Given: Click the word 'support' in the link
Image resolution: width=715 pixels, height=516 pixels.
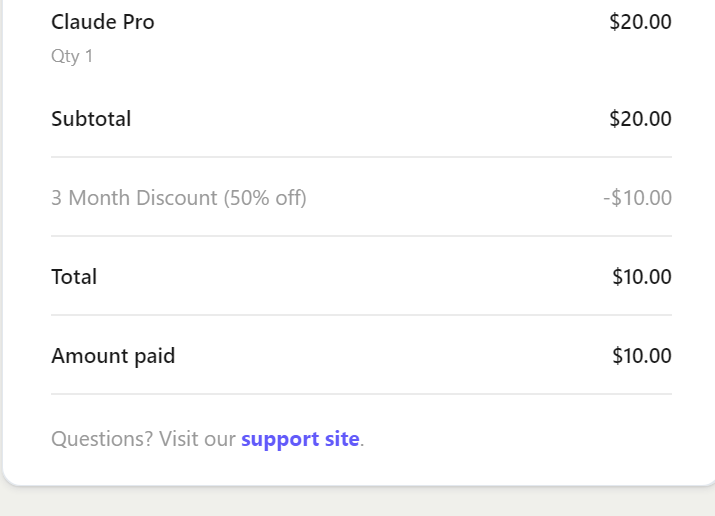Looking at the screenshot, I should coord(280,440).
